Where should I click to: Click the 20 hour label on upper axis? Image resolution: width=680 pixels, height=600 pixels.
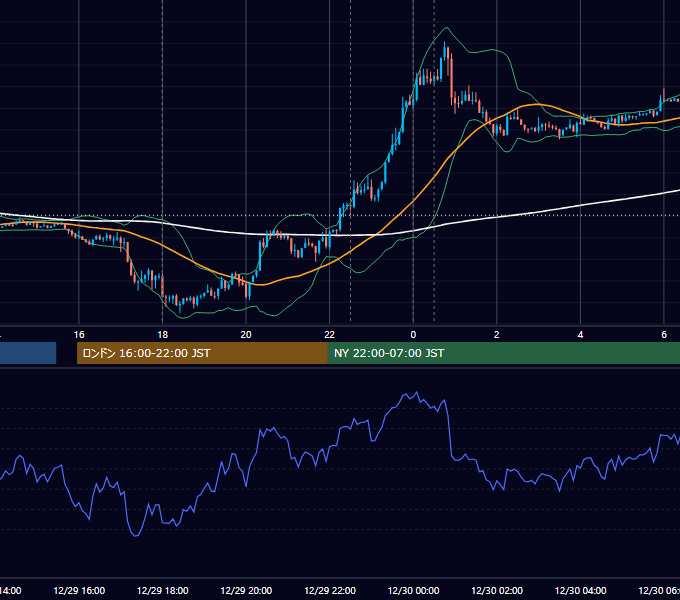[x=246, y=334]
